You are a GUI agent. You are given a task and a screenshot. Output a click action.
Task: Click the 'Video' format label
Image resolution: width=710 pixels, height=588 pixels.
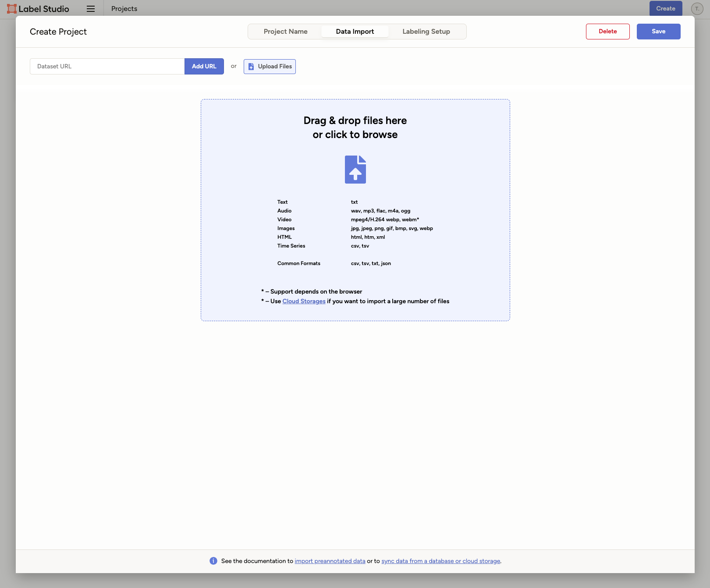284,220
